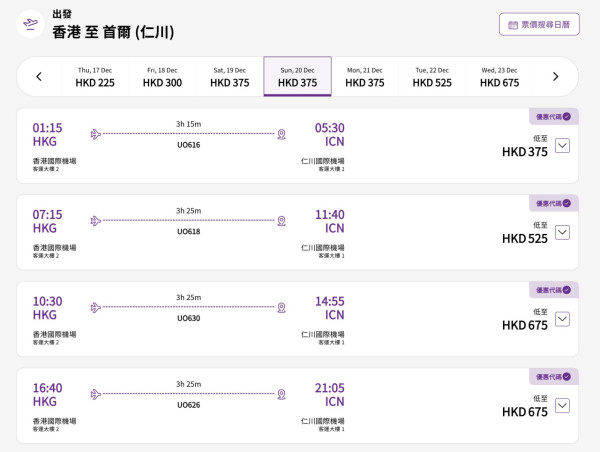Click the 優惠代碼 badge on the 01:15 flight
This screenshot has height=452, width=600.
(x=553, y=117)
